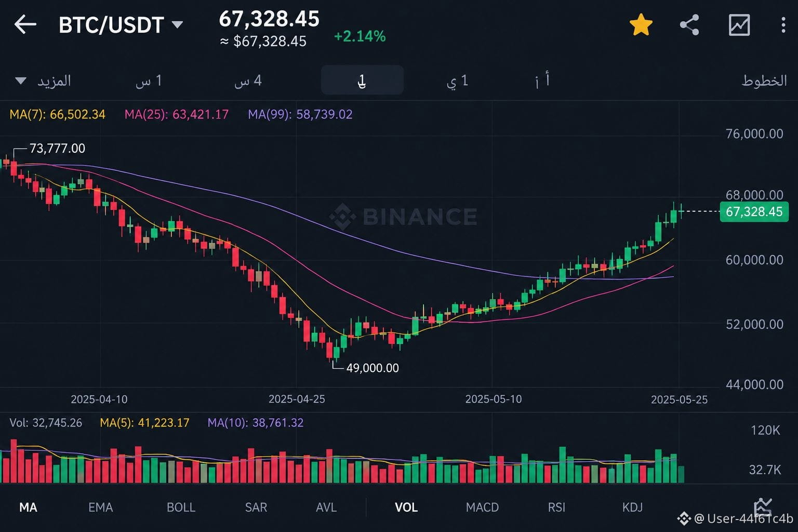Click the 67,328.45 current price tag
Viewport: 798px width, 532px height.
pos(754,211)
